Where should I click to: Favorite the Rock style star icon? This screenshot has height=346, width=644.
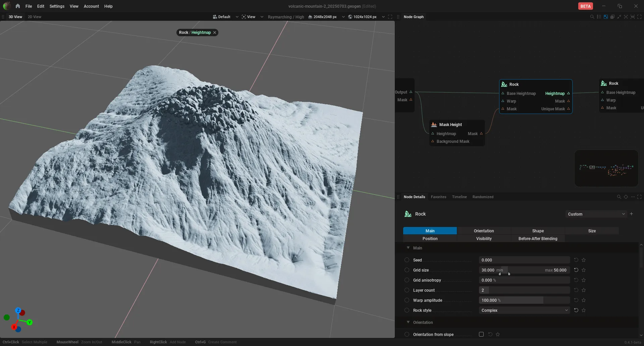584,310
